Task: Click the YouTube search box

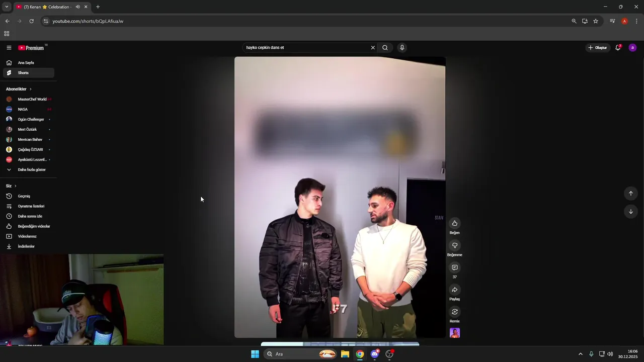Action: coord(306,48)
